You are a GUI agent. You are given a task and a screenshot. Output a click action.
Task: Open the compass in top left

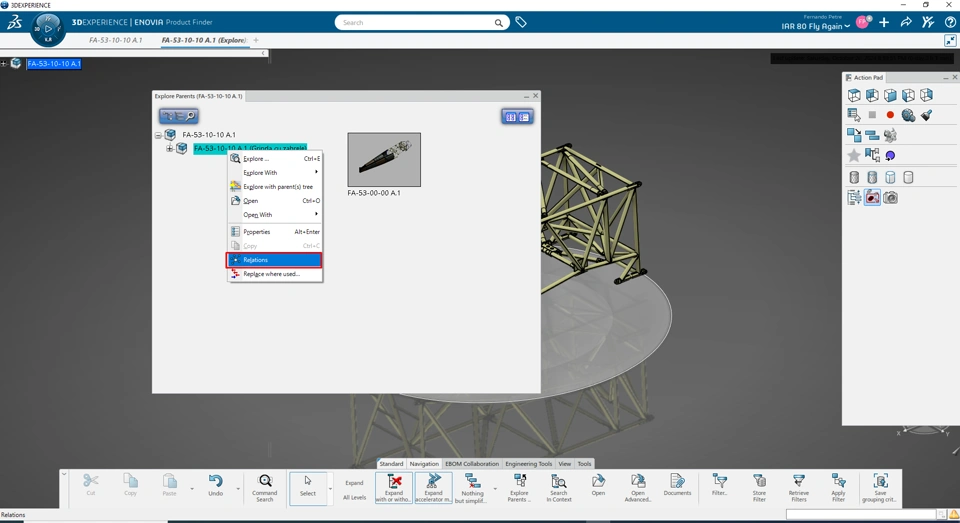pos(48,29)
